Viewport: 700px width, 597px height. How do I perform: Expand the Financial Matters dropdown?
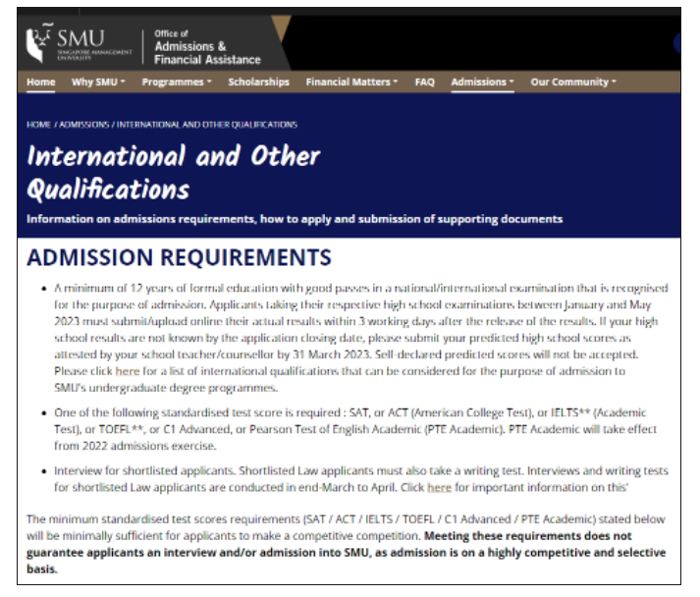[351, 82]
